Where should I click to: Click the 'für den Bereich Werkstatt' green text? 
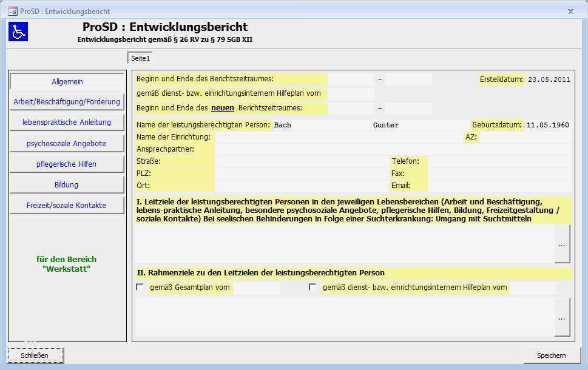[x=66, y=264]
